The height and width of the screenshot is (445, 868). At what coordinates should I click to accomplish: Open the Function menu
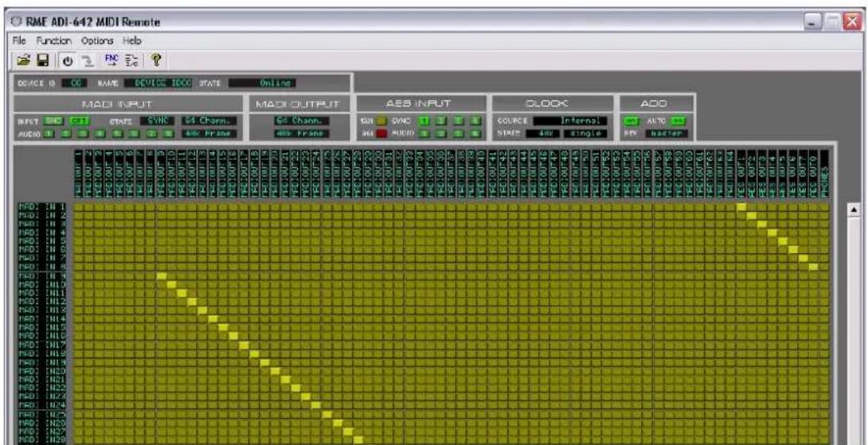coord(53,41)
